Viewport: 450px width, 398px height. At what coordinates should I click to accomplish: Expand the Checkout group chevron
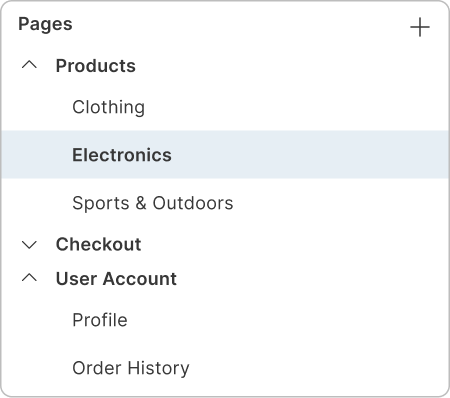point(29,245)
